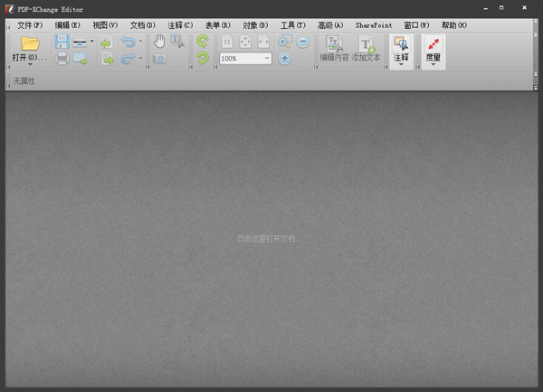Screen dimensions: 543x392
Task: Open the 对象(B) menu
Action: coord(255,25)
